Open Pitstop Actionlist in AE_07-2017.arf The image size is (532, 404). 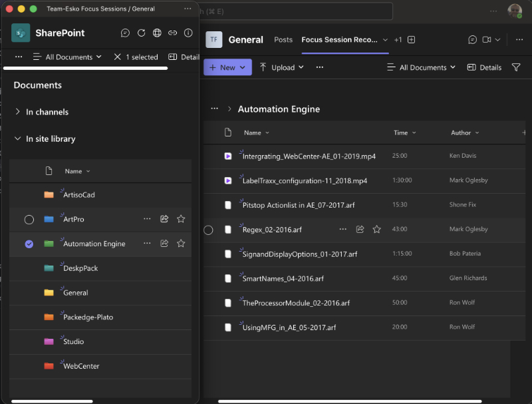[x=298, y=206]
